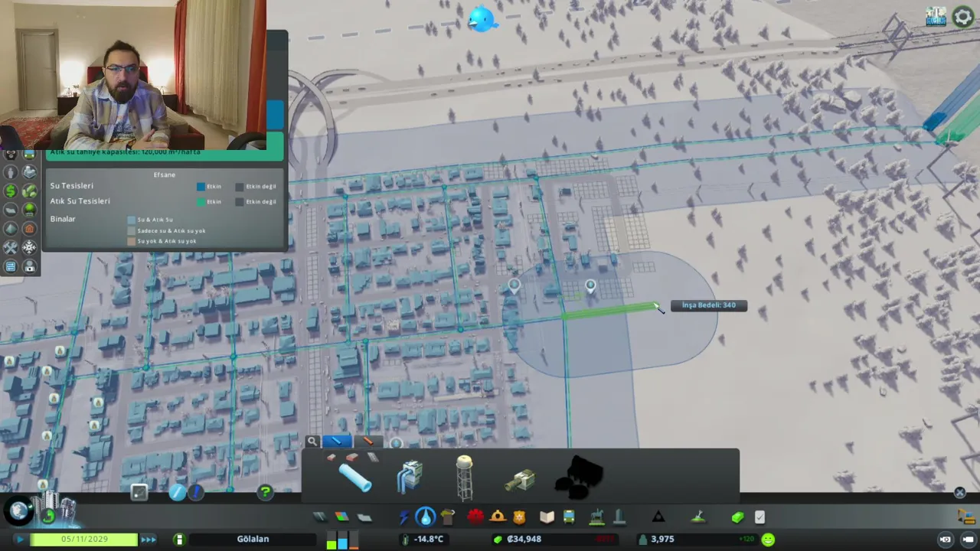Screen dimensions: 980x551
Task: Choose the locked black silhouette building
Action: [x=579, y=476]
